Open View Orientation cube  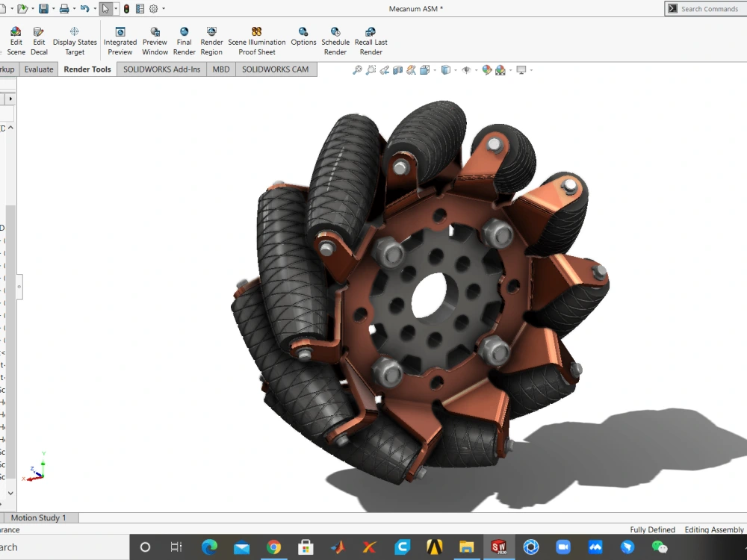click(x=424, y=70)
